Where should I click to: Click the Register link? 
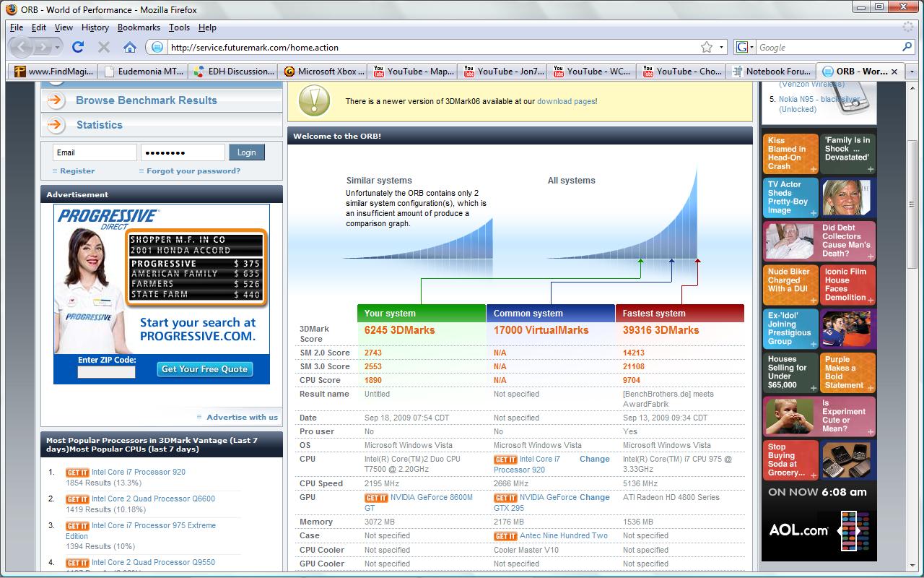click(77, 171)
